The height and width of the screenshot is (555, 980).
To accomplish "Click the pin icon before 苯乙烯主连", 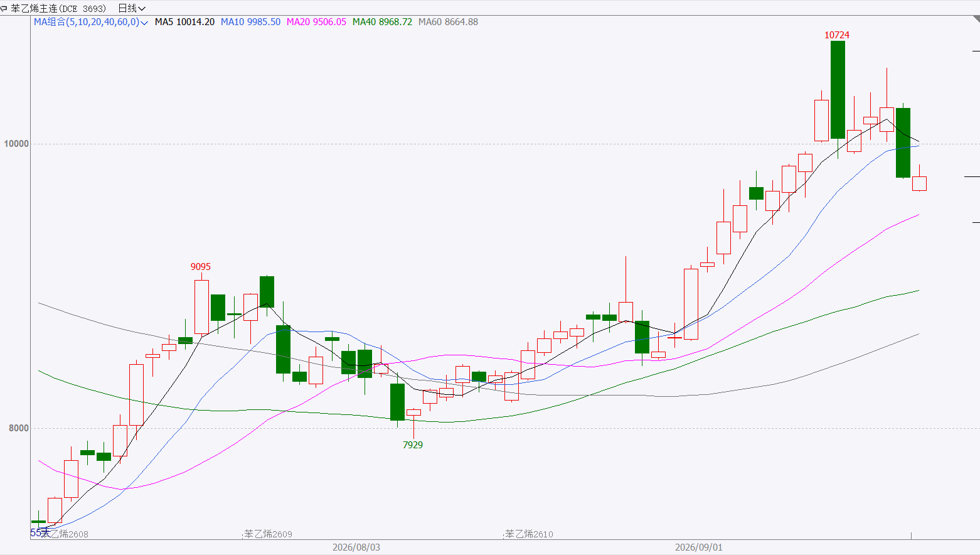I will tap(4, 8).
